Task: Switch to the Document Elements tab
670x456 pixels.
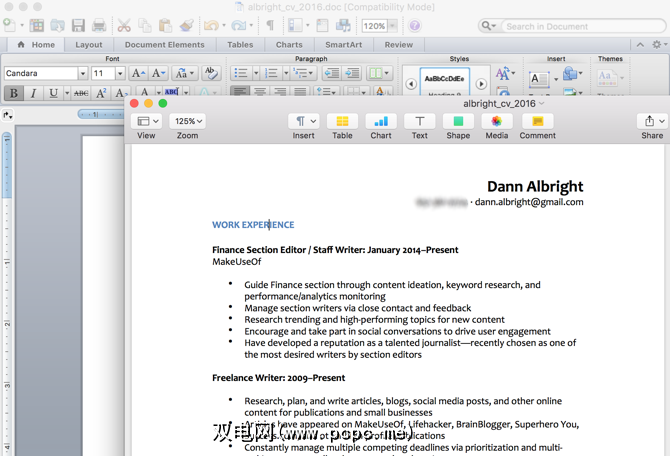Action: click(164, 45)
